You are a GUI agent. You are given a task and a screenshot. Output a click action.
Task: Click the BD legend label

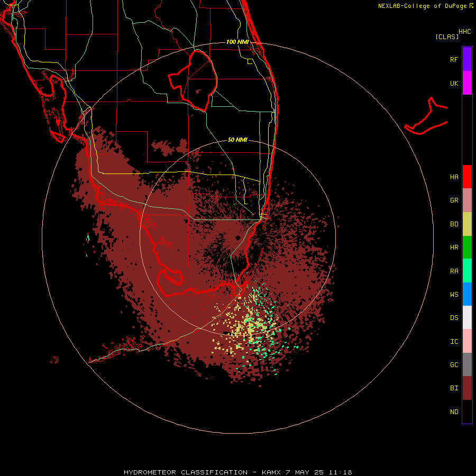coord(454,224)
